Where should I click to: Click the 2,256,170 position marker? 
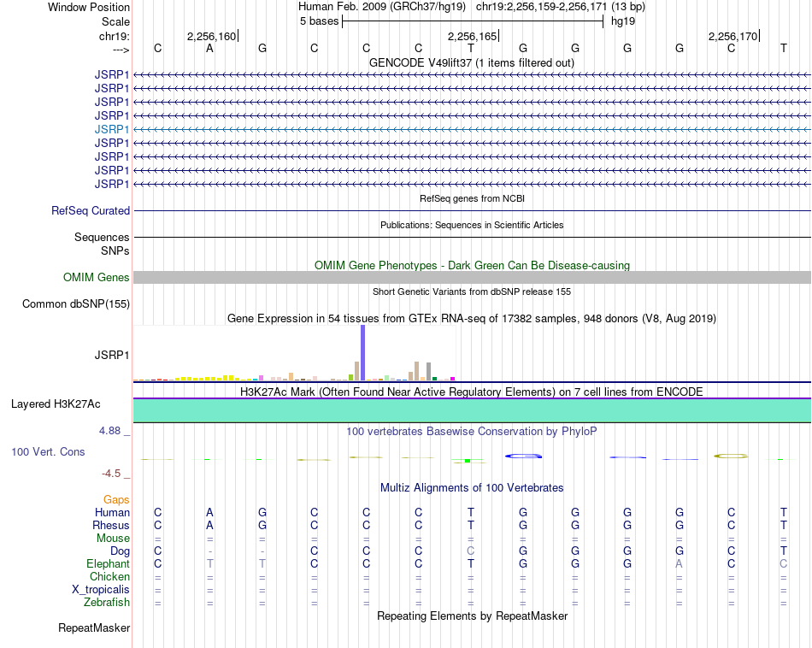click(x=733, y=36)
